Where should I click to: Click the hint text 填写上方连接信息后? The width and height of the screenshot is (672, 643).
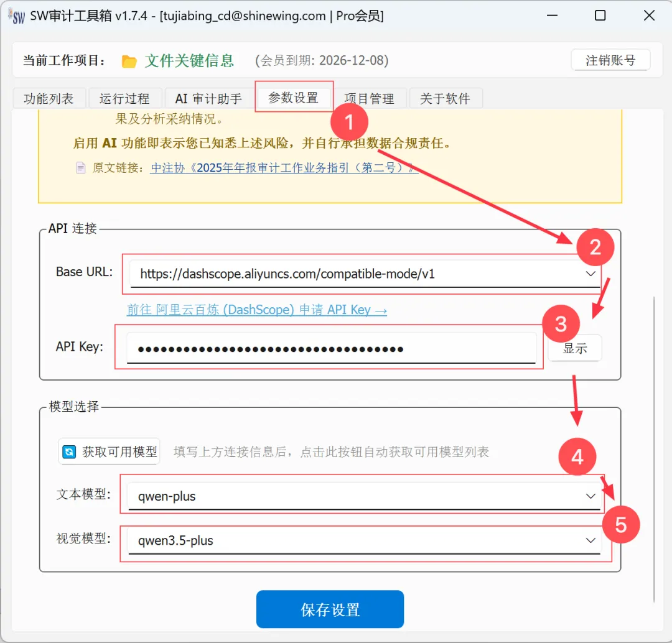331,451
